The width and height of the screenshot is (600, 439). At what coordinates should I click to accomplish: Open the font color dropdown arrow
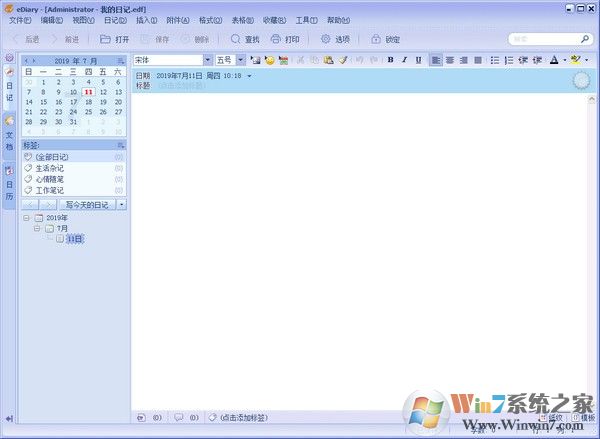pyautogui.click(x=564, y=60)
